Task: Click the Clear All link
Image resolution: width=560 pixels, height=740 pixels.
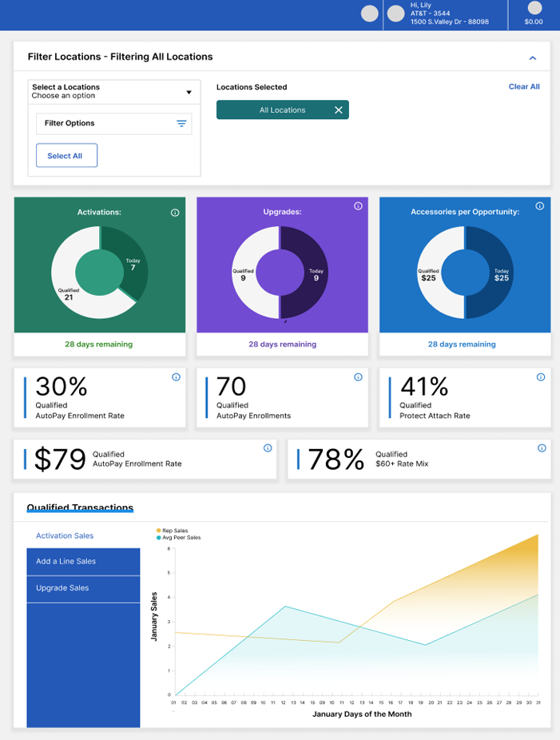Action: pyautogui.click(x=524, y=86)
